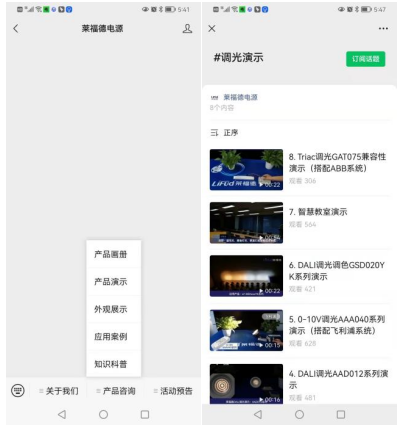
Task: Play the Triac调光GAT075 video thumbnail
Action: pyautogui.click(x=246, y=170)
